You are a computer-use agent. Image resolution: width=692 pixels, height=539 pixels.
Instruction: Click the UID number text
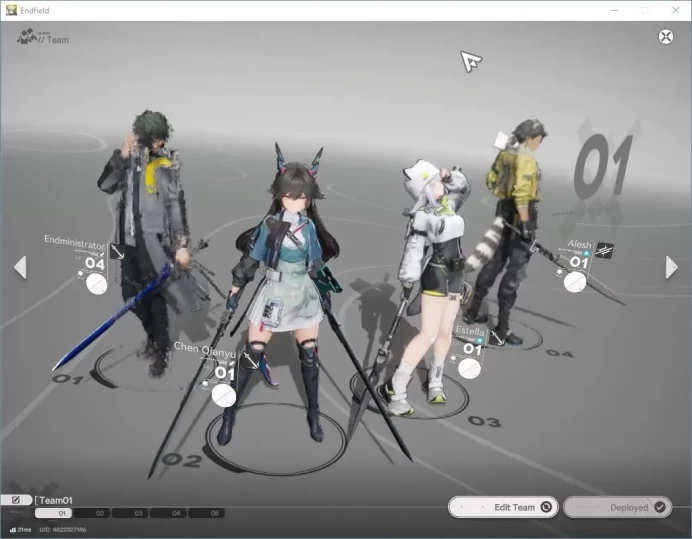(x=63, y=529)
